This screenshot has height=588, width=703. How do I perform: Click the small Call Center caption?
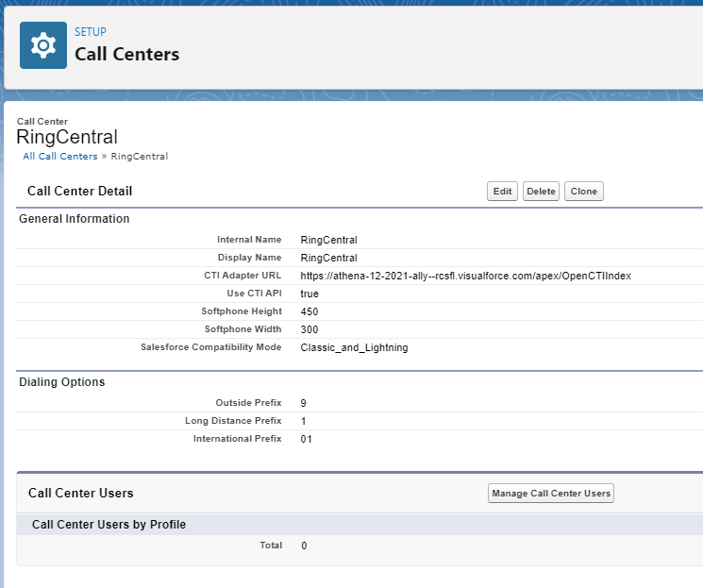tap(42, 122)
